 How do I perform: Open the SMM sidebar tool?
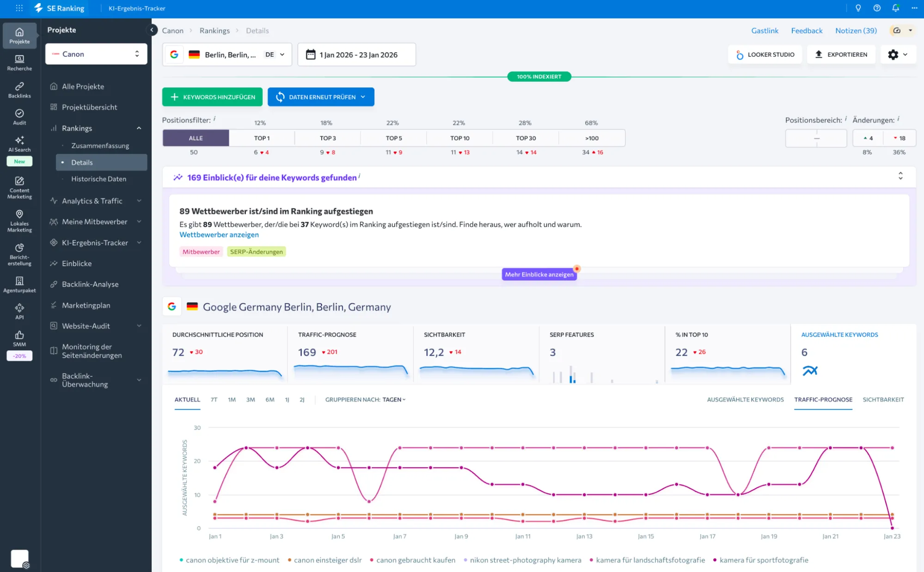pos(19,339)
